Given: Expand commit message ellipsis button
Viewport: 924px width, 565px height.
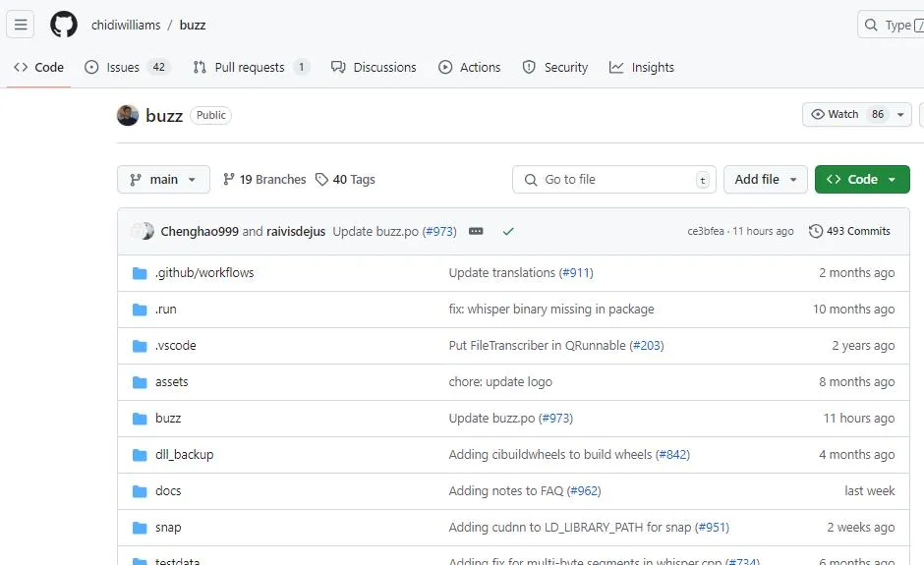Looking at the screenshot, I should [476, 231].
